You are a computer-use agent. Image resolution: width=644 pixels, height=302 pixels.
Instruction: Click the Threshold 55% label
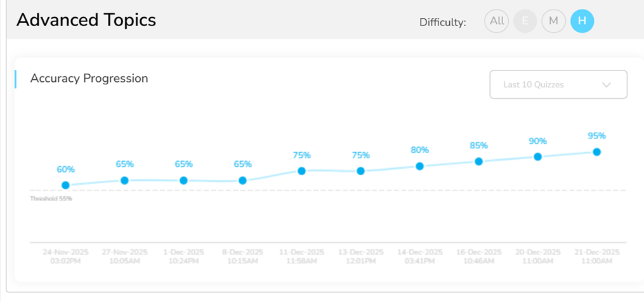[51, 199]
